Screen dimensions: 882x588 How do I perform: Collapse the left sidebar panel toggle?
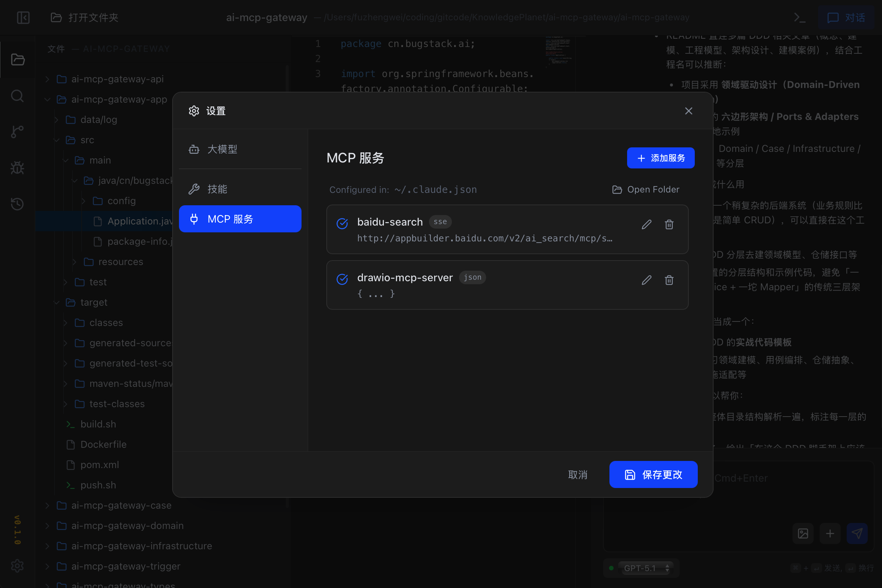click(23, 18)
